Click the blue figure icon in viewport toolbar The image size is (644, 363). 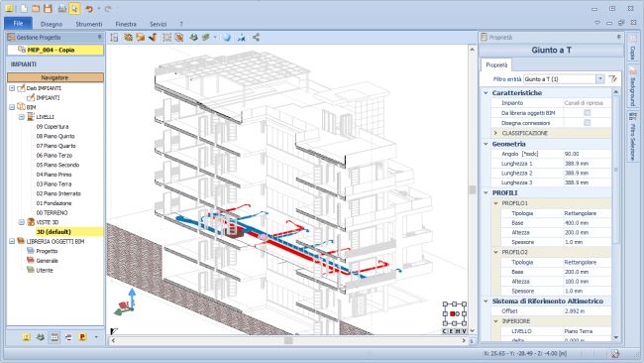click(x=242, y=38)
